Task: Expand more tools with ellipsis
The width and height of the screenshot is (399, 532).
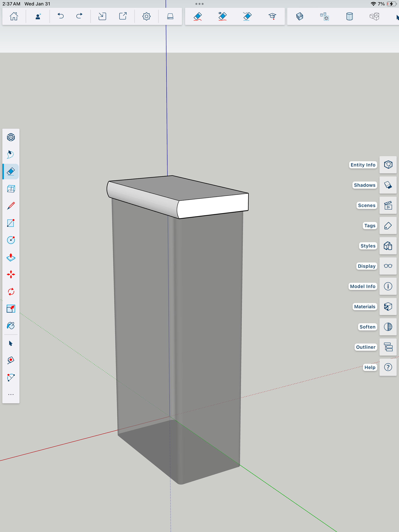Action: tap(11, 394)
